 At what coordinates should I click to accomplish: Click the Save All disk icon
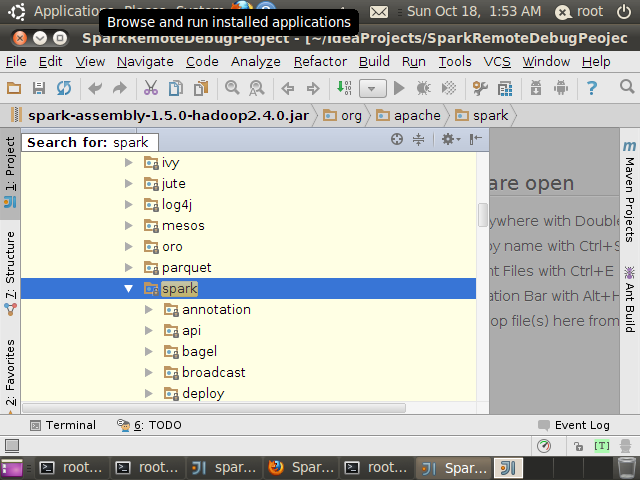click(x=39, y=88)
